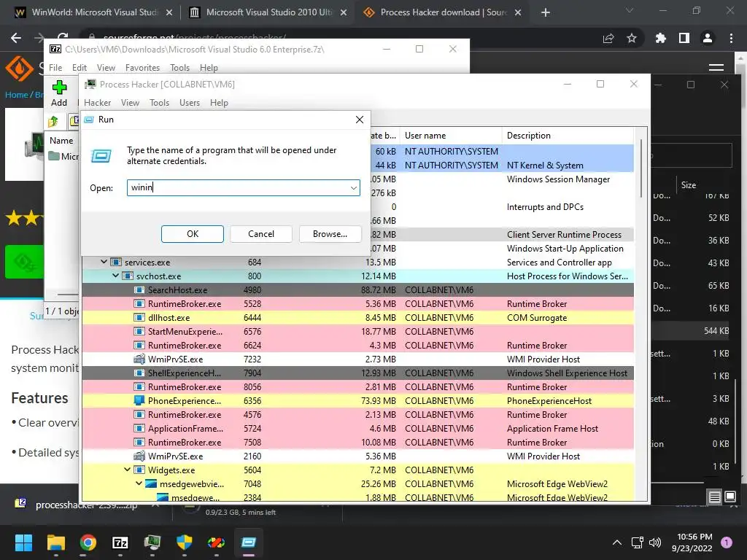This screenshot has height=560, width=747.
Task: Select WmiPrvSE.exe with PID 7232
Action: pos(357,359)
